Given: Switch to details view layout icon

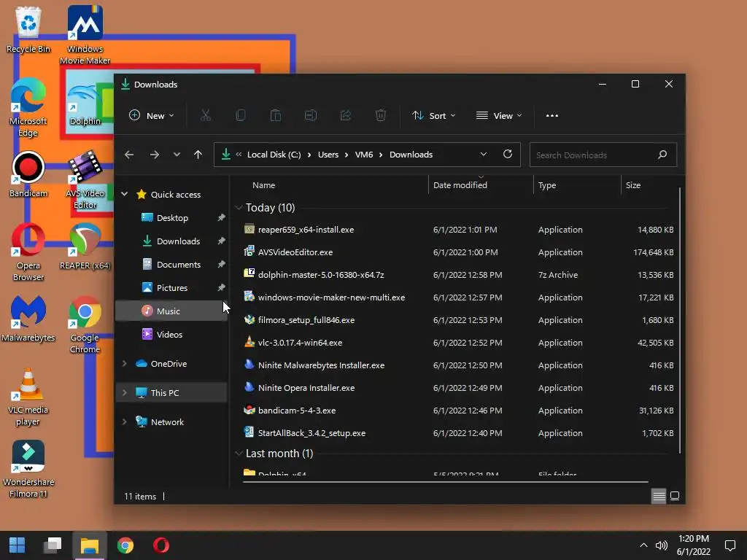Looking at the screenshot, I should pyautogui.click(x=659, y=496).
